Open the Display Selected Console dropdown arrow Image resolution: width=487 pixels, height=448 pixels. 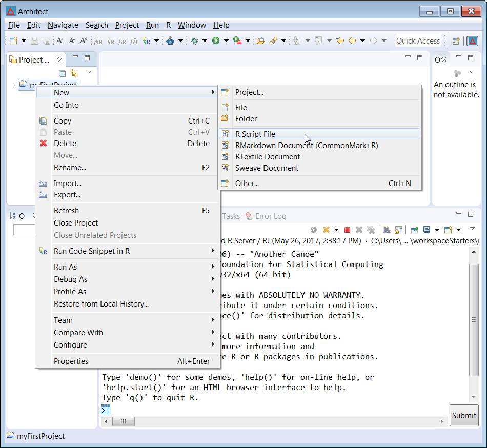(437, 230)
